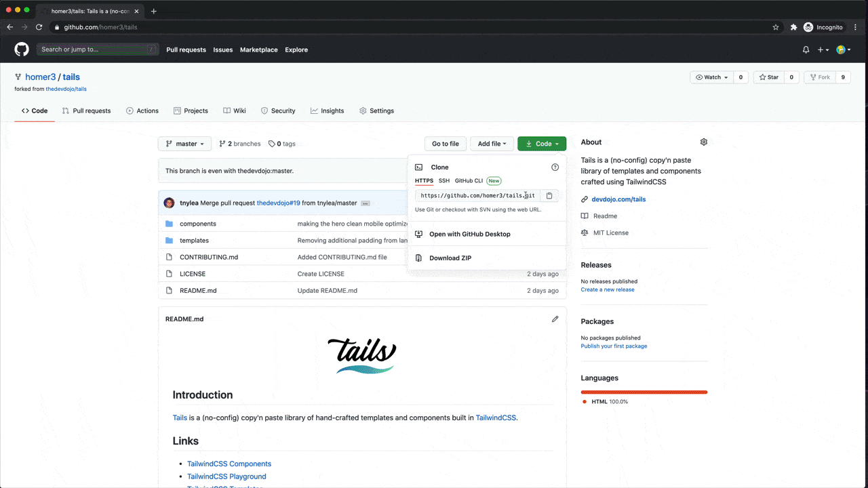
Task: Open the repository Settings tab
Action: coord(376,110)
